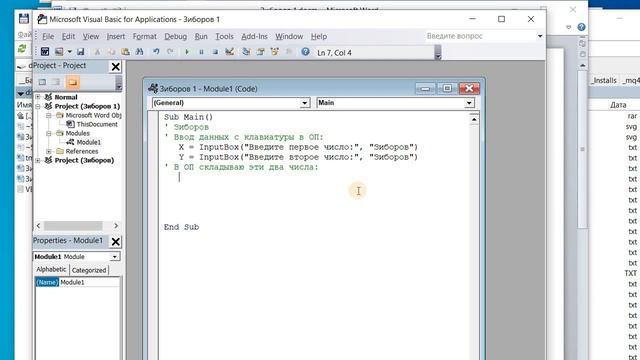
Task: Open Properties Window via toolbar icon
Action: point(260,52)
